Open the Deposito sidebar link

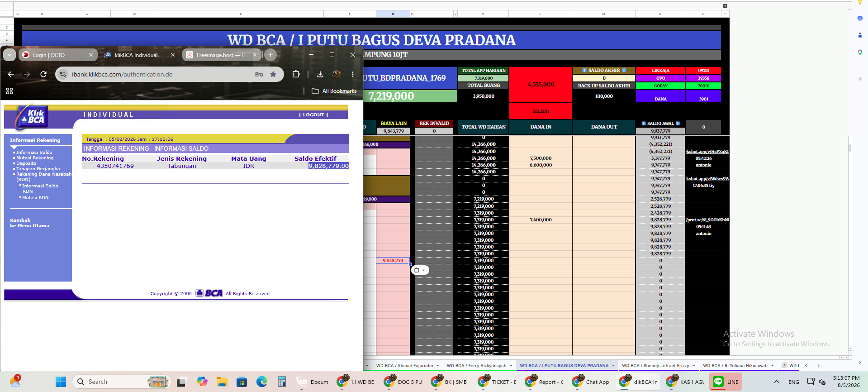(26, 163)
